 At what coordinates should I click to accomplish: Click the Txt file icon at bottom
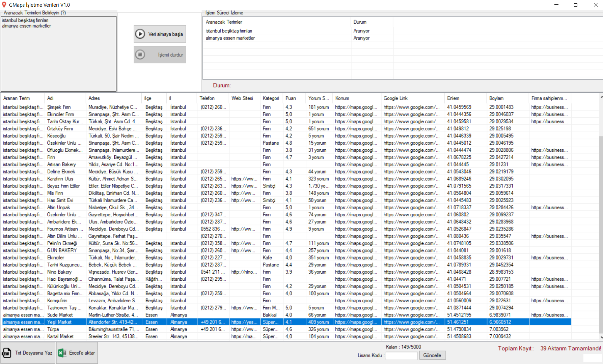(6, 353)
